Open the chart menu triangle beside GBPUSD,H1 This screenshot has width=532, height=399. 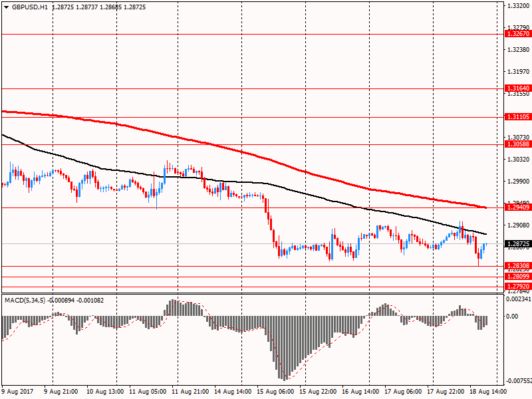coord(6,7)
